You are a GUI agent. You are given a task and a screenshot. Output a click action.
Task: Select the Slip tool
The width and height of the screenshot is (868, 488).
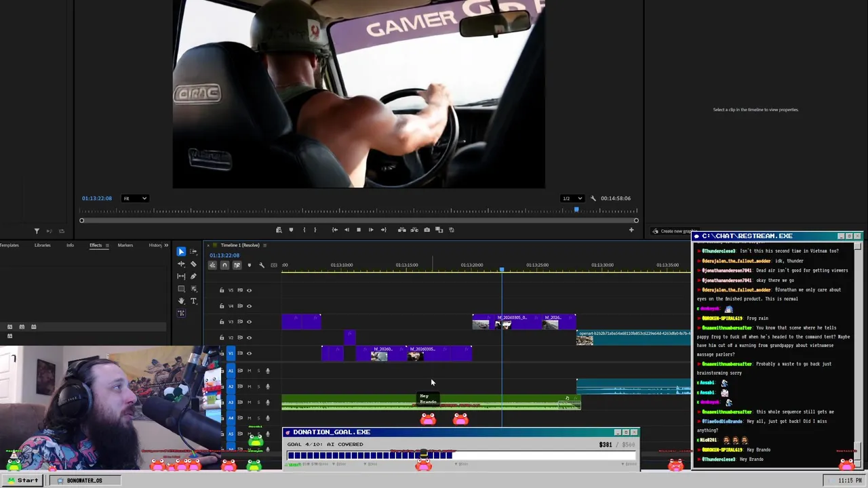(x=181, y=276)
